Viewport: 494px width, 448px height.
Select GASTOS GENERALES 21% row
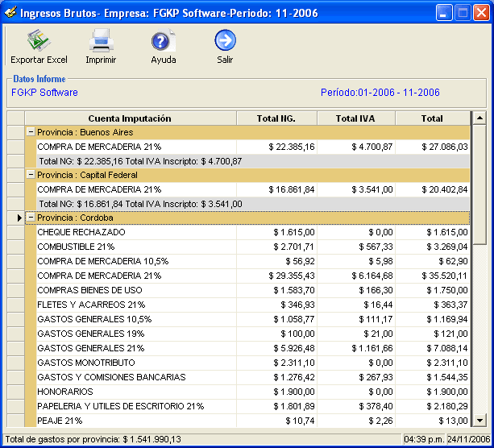point(253,348)
